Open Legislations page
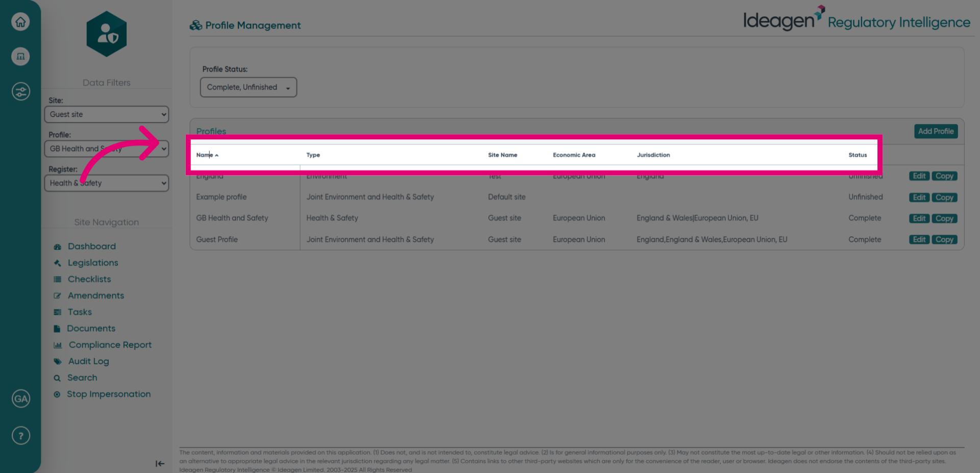The height and width of the screenshot is (473, 980). [x=93, y=263]
